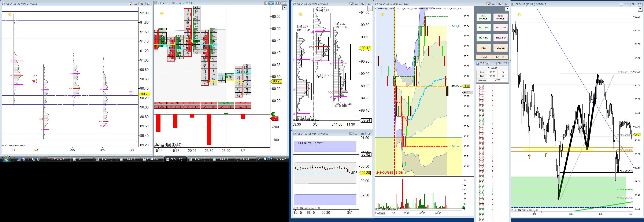The height and width of the screenshot is (222, 644).
Task: Toggle the L link button on T & S window
Action: tap(488, 63)
